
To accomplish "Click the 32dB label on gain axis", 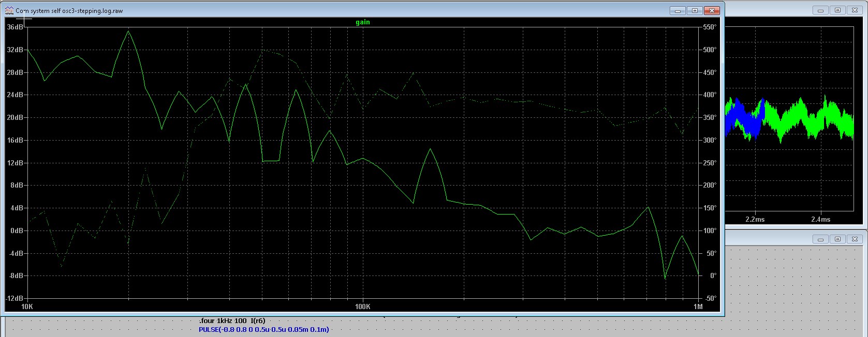I will (x=15, y=50).
